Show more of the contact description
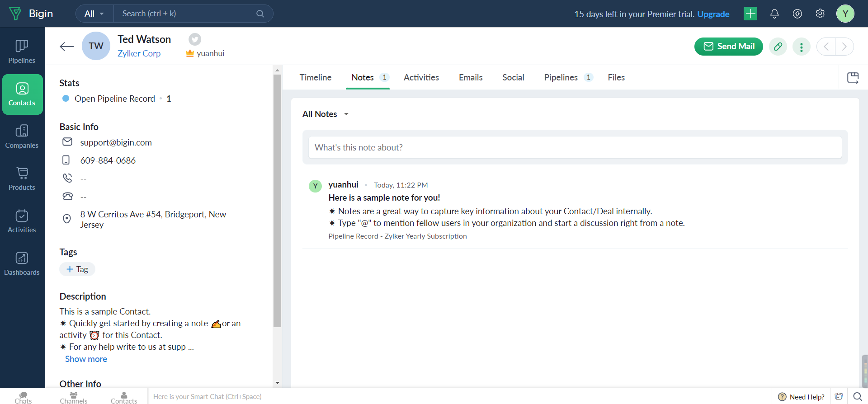This screenshot has height=404, width=868. pyautogui.click(x=86, y=359)
